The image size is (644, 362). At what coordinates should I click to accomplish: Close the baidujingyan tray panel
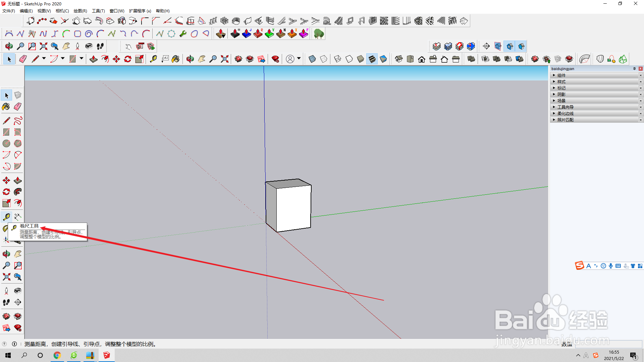(x=641, y=69)
